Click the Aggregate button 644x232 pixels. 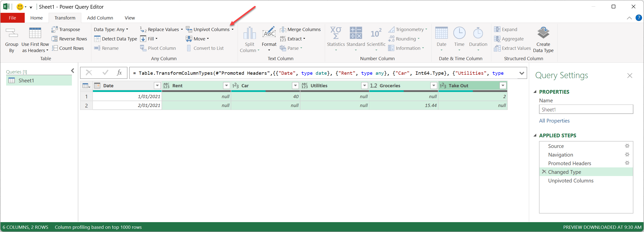click(x=509, y=39)
